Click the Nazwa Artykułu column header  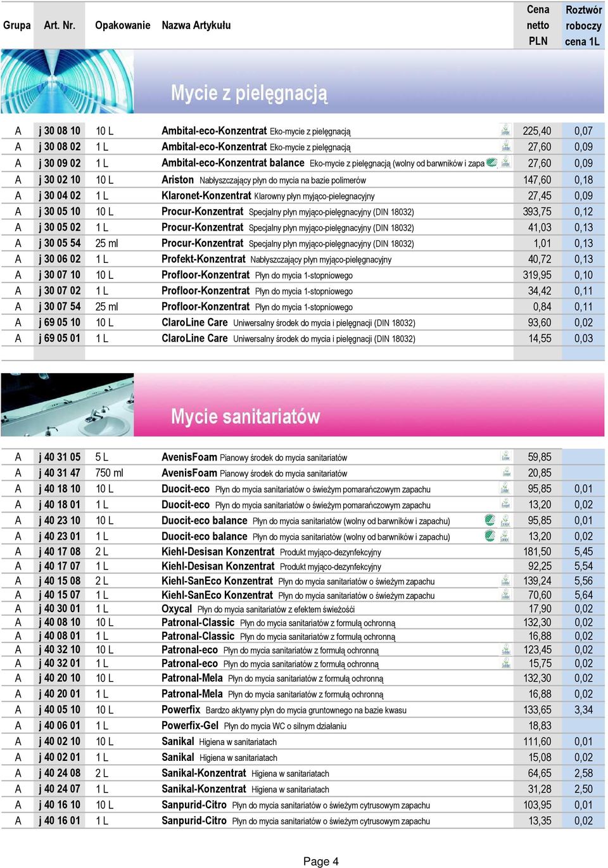(196, 25)
